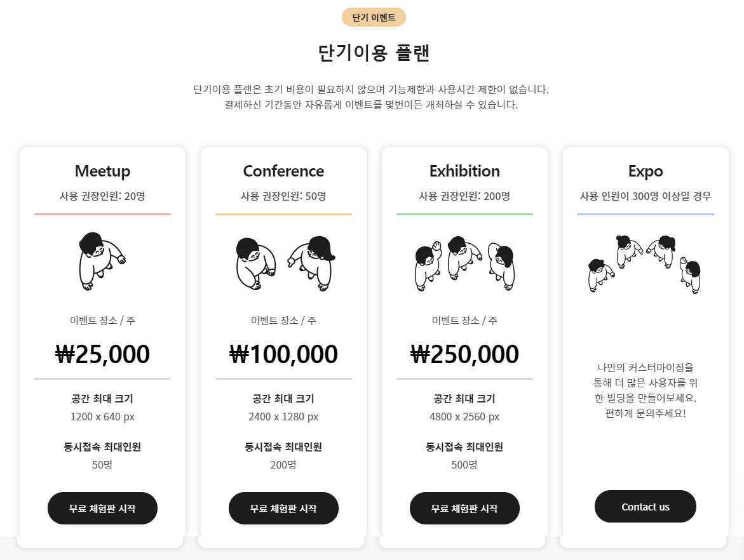Click the 단기이용 플랜 heading
The width and height of the screenshot is (744, 560).
(374, 53)
